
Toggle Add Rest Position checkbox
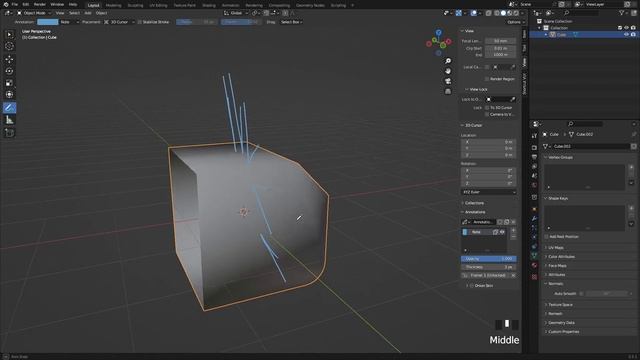[547, 237]
